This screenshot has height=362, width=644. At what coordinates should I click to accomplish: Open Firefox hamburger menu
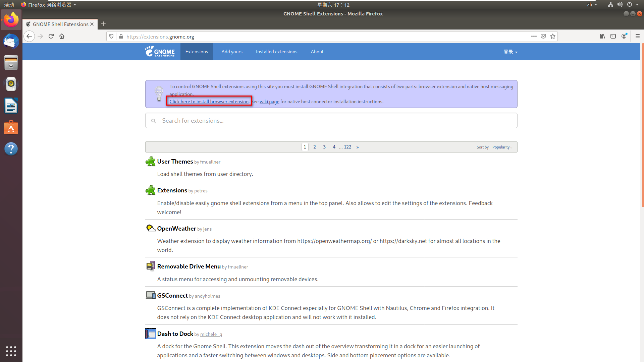(638, 36)
